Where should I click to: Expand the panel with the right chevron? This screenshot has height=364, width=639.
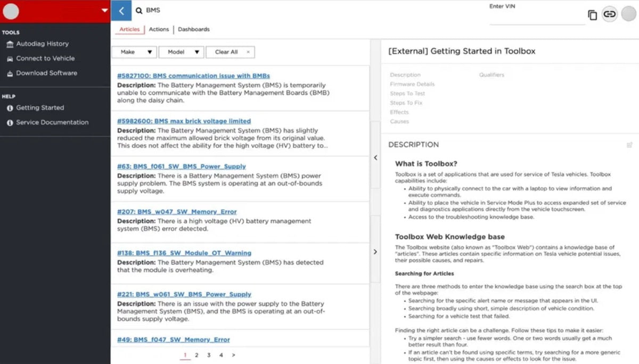[375, 252]
